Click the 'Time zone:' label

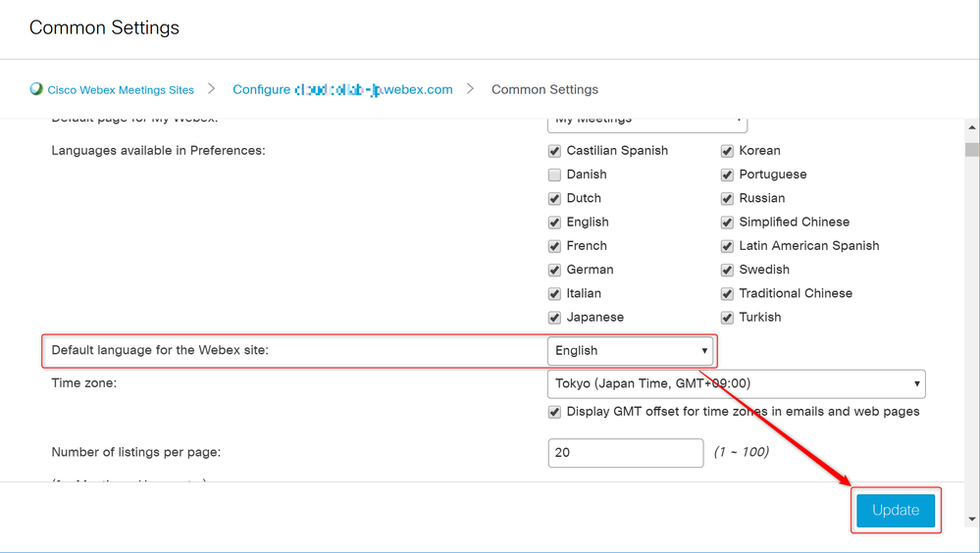click(x=83, y=383)
